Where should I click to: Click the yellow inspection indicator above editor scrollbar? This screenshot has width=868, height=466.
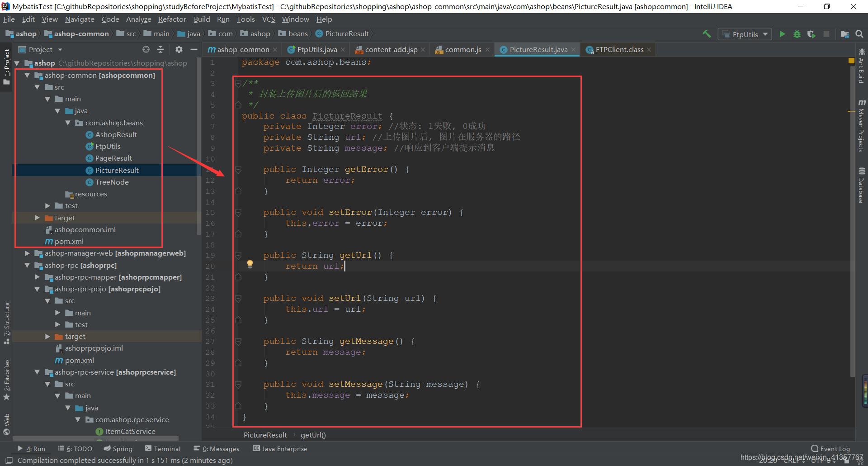[851, 61]
